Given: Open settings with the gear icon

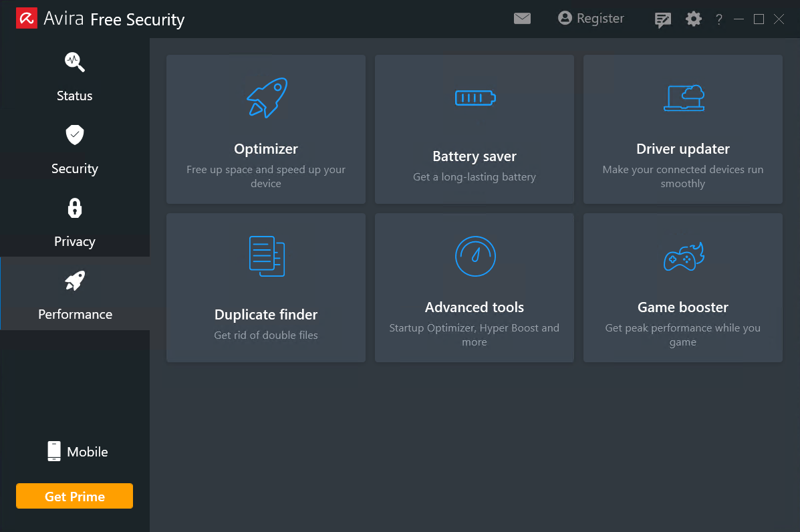Looking at the screenshot, I should (693, 19).
